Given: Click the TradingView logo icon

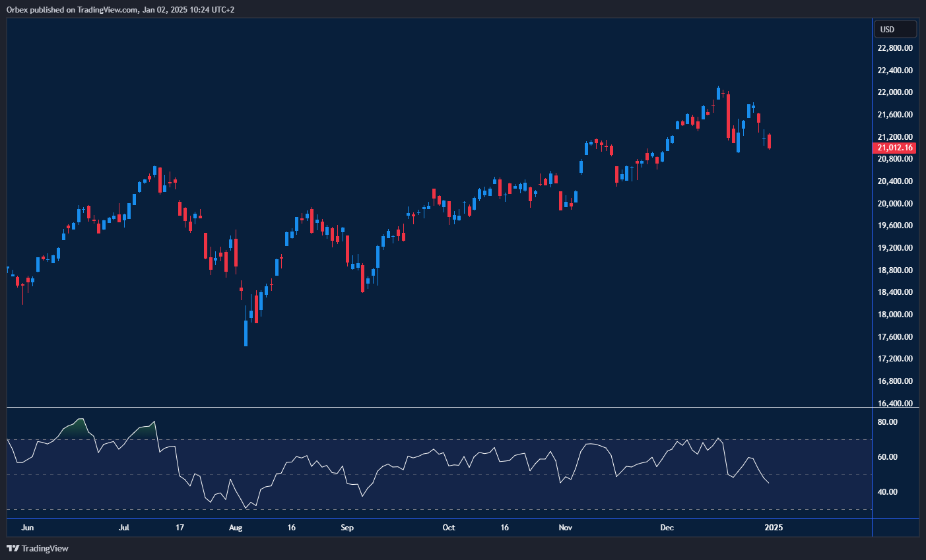Looking at the screenshot, I should coord(11,548).
